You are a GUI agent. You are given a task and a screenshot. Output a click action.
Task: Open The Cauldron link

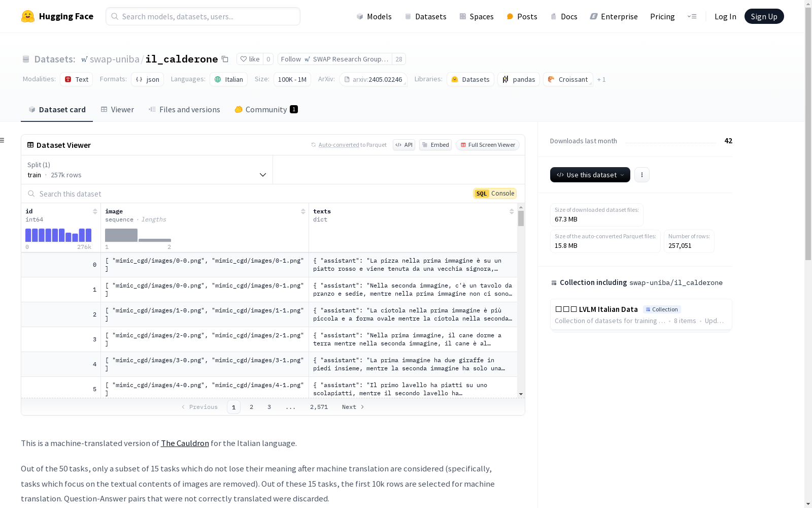click(x=185, y=443)
